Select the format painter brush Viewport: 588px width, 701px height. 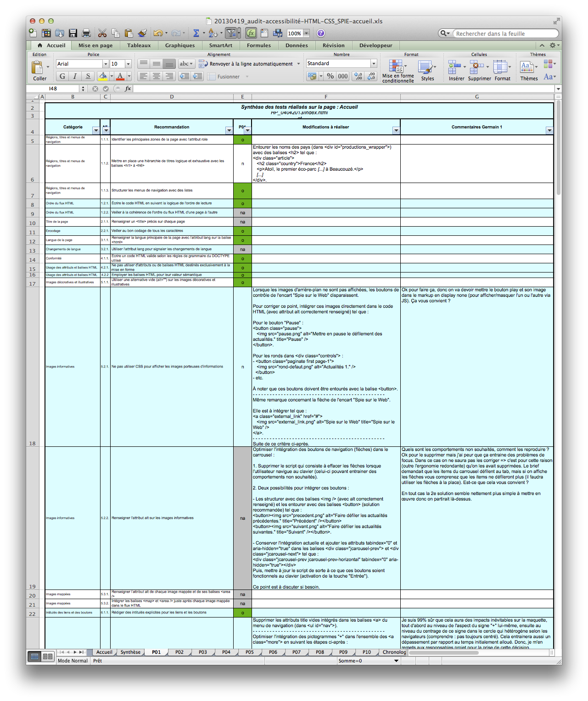(142, 33)
